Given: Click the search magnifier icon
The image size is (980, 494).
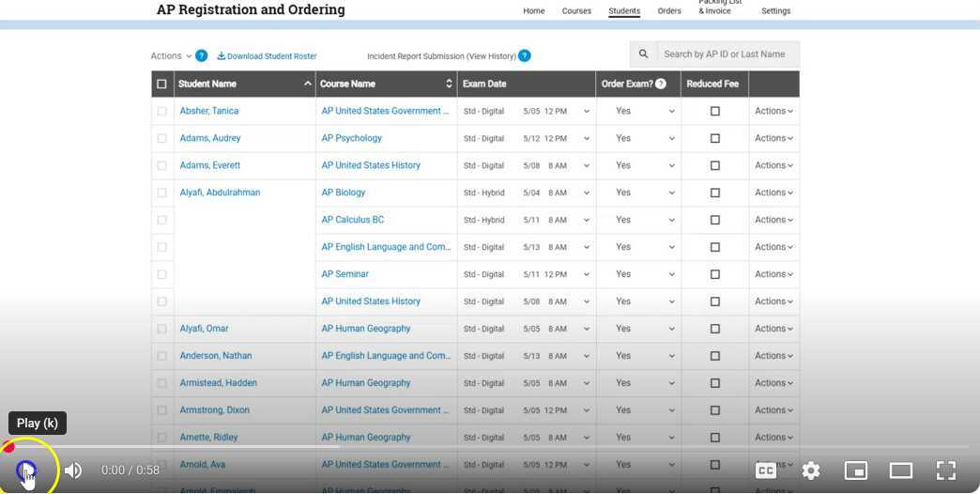Looking at the screenshot, I should pos(643,54).
